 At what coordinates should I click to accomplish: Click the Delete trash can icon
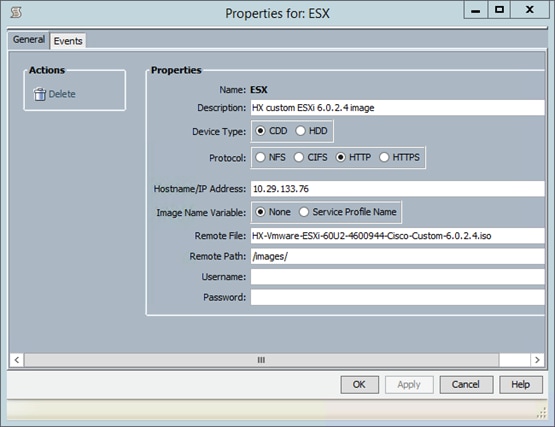click(x=39, y=94)
